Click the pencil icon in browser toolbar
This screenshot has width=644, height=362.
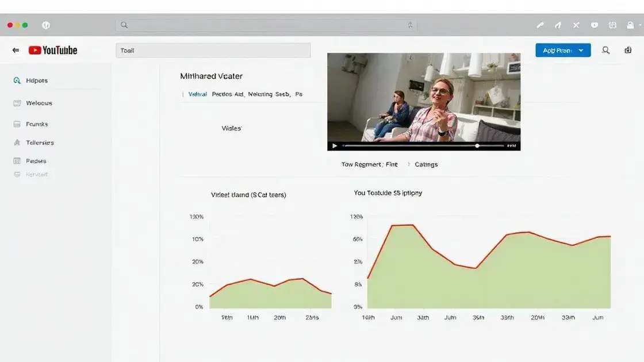click(x=540, y=25)
